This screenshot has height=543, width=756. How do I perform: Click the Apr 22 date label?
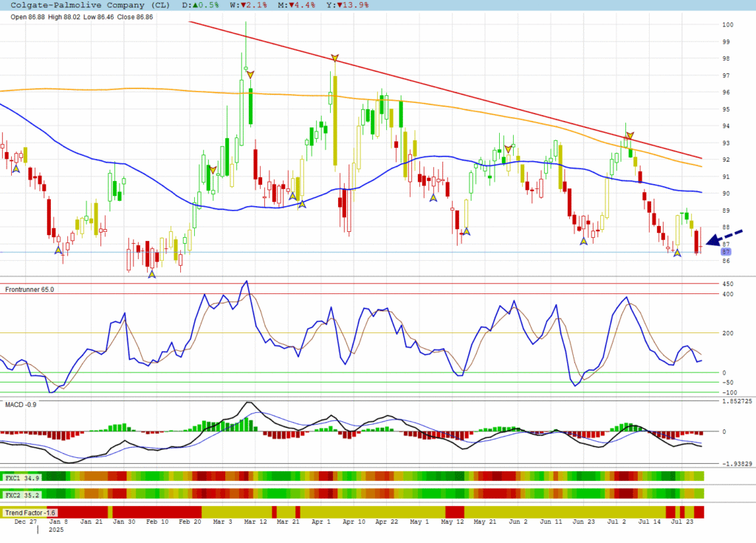click(x=387, y=522)
